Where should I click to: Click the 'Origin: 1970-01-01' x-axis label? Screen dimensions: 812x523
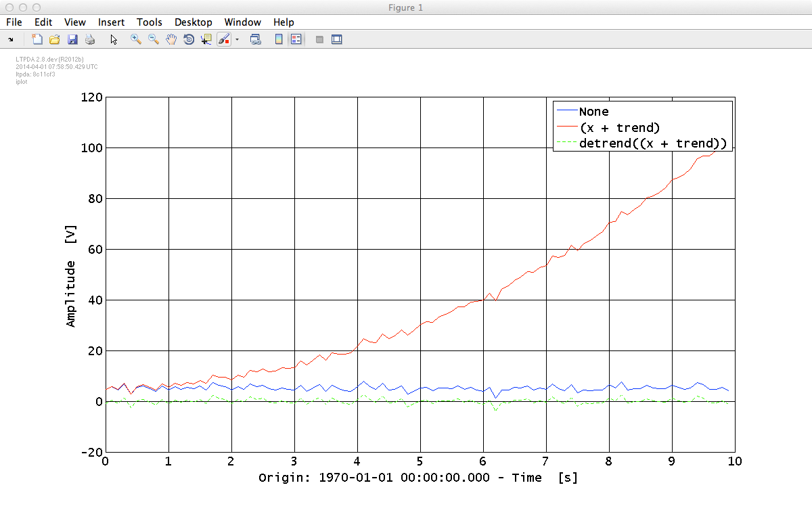tap(418, 478)
